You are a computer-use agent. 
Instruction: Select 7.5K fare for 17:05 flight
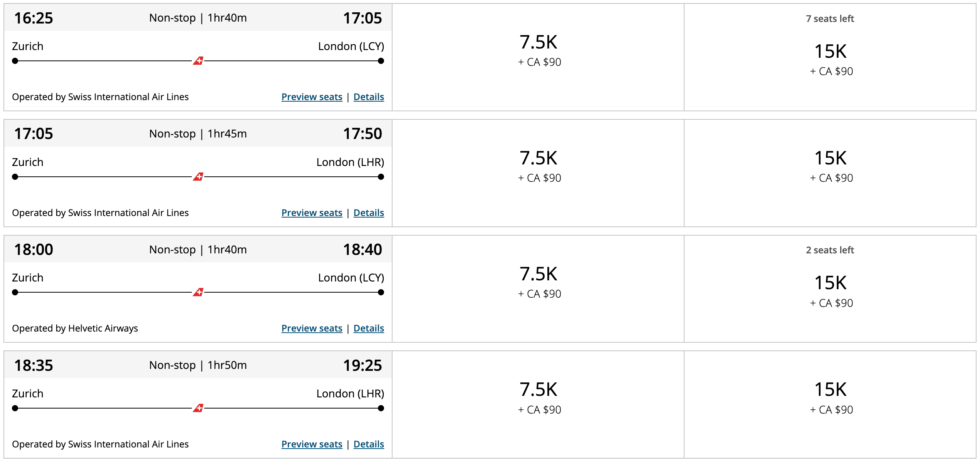point(538,166)
